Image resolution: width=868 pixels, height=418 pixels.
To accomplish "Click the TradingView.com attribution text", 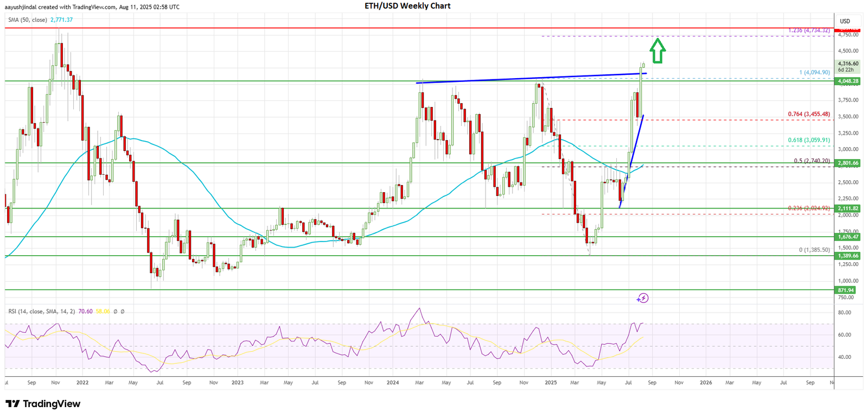I will pos(91,7).
